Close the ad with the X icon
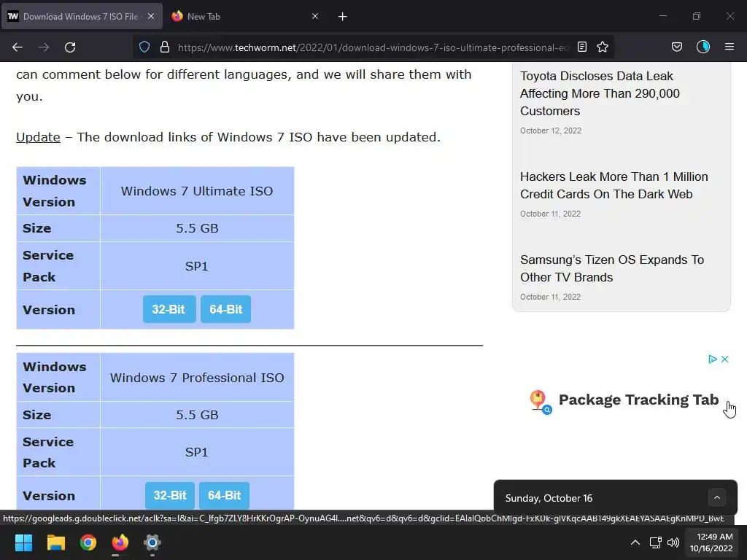Image resolution: width=747 pixels, height=560 pixels. [724, 359]
